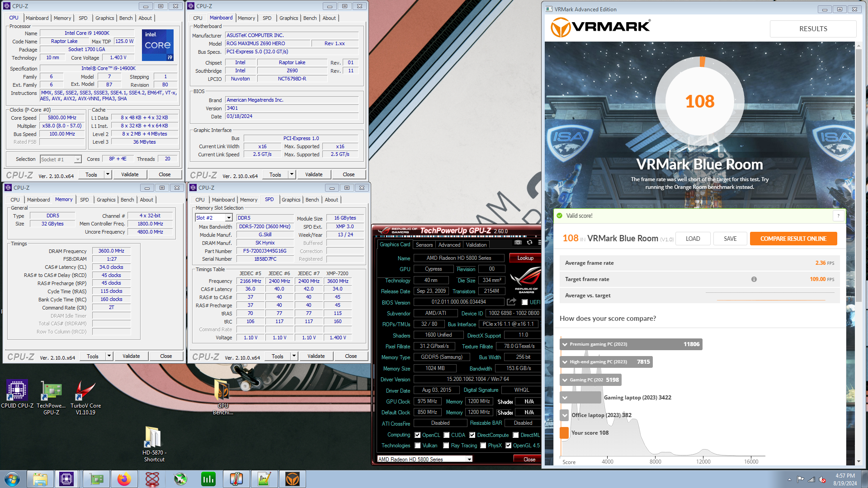Select CPU-Z in the taskbar
Image resolution: width=868 pixels, height=488 pixels.
66,479
